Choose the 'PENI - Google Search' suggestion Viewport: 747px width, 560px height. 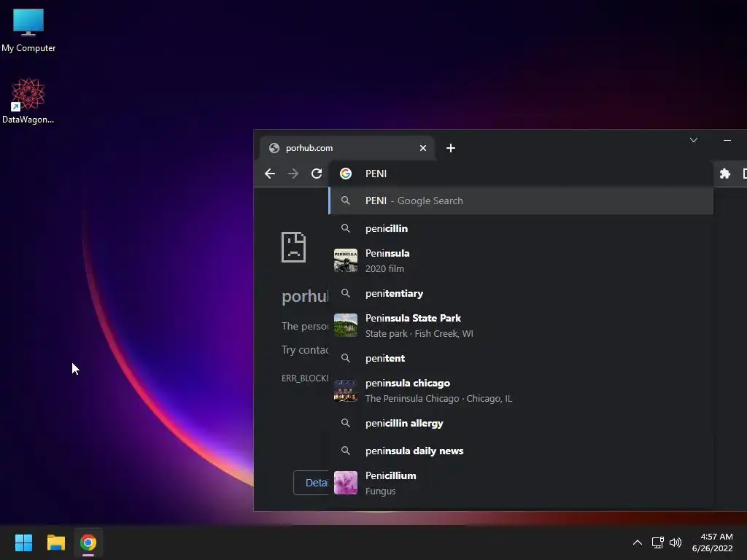(x=521, y=201)
